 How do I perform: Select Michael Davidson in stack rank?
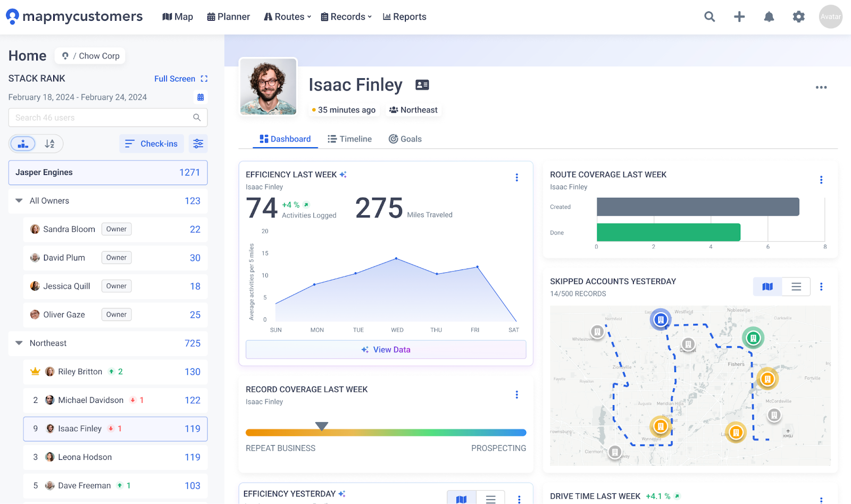tap(115, 400)
